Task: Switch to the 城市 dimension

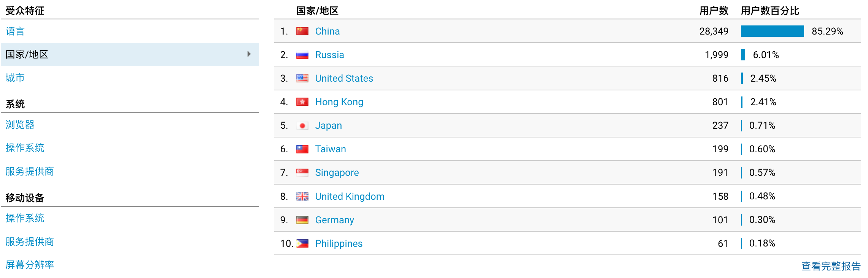Action: point(15,78)
